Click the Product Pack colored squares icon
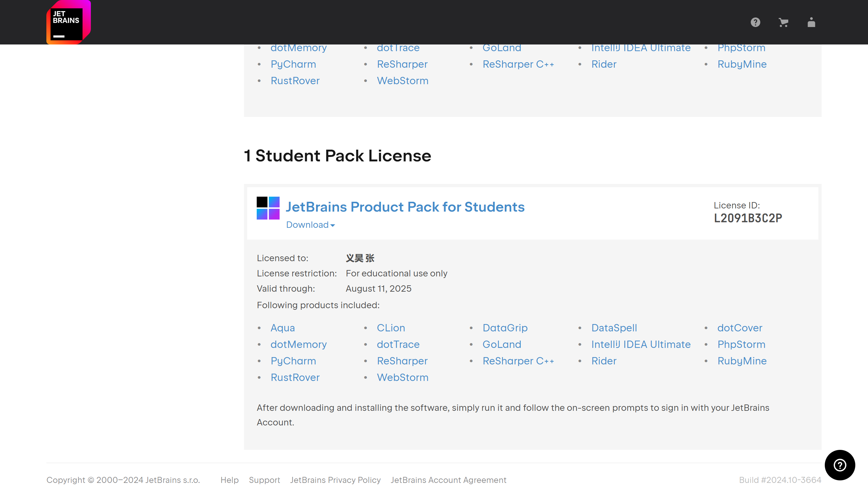This screenshot has height=488, width=868. pos(268,208)
